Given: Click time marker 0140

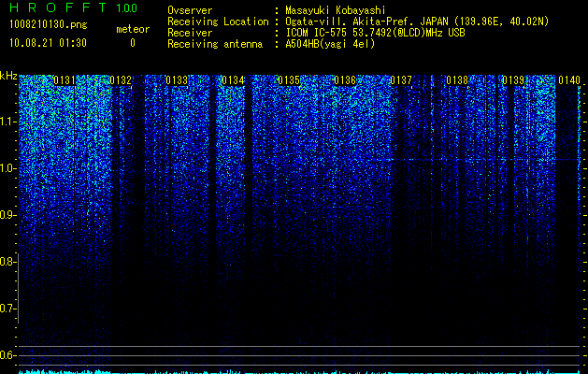Looking at the screenshot, I should coord(569,80).
